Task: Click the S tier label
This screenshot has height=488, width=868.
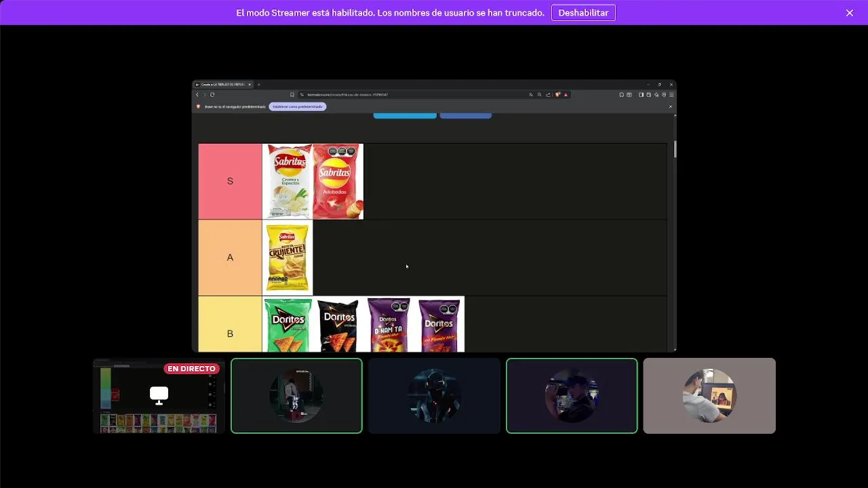Action: [230, 181]
